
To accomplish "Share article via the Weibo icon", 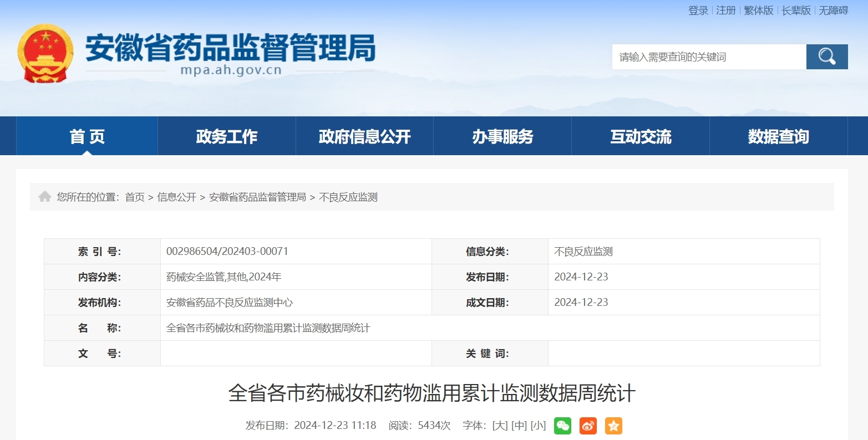I will tap(587, 426).
